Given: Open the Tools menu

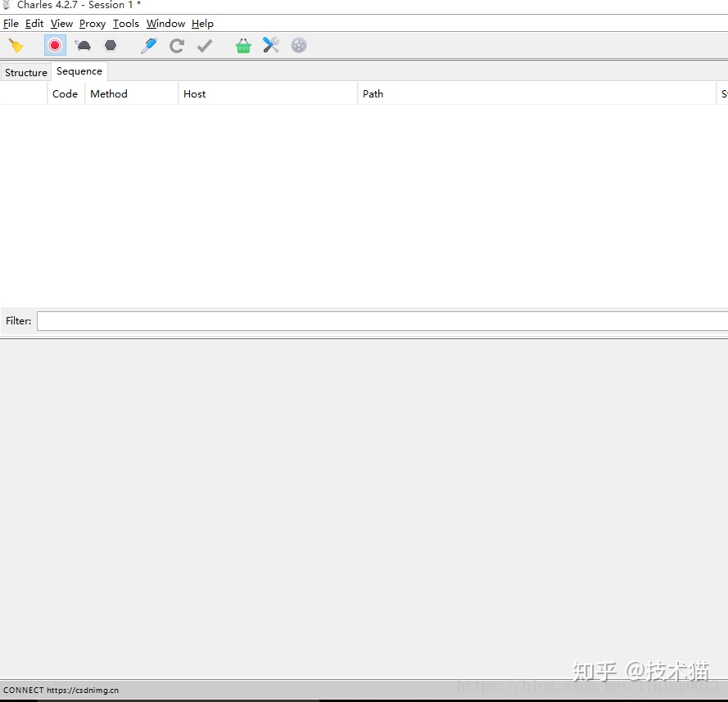Looking at the screenshot, I should tap(126, 24).
